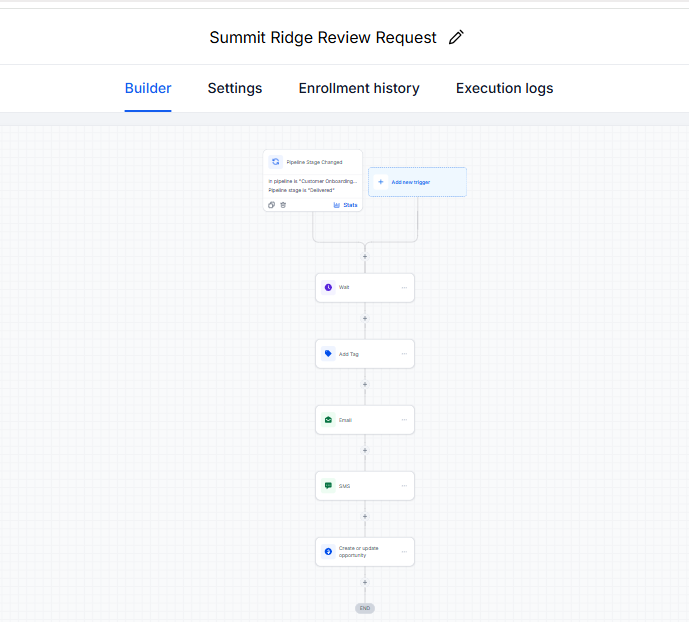Screen dimensions: 689x622
Task: Click the 'Wait' step label
Action: click(x=344, y=287)
